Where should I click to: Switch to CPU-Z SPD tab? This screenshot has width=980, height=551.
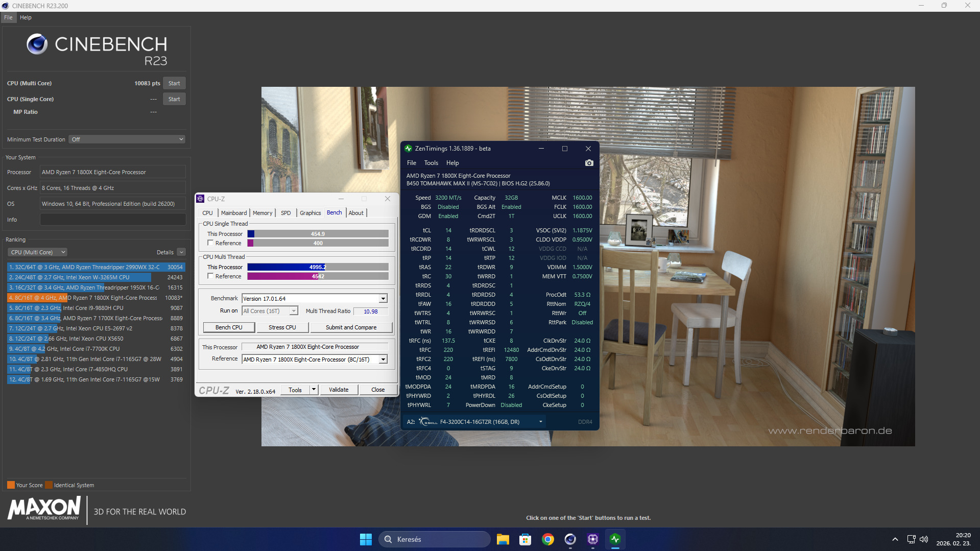(x=286, y=213)
